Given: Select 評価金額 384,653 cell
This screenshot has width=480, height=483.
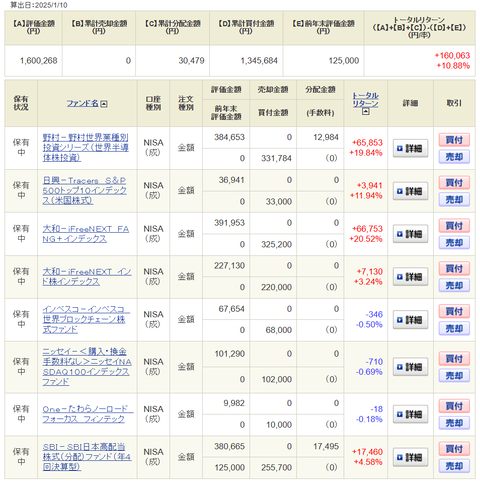Looking at the screenshot, I should [x=229, y=137].
